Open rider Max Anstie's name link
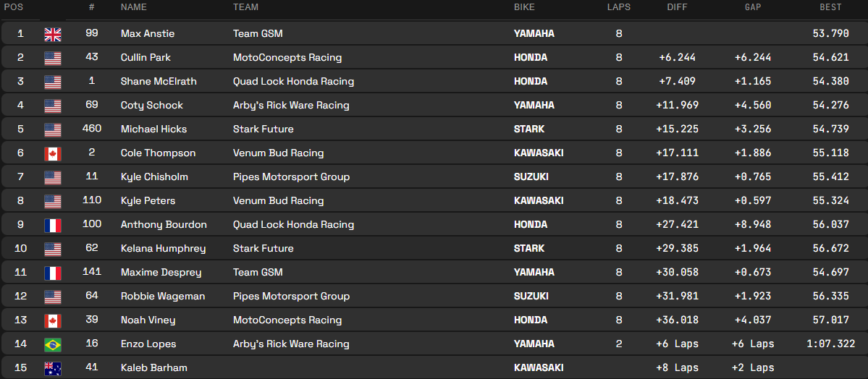 point(148,34)
